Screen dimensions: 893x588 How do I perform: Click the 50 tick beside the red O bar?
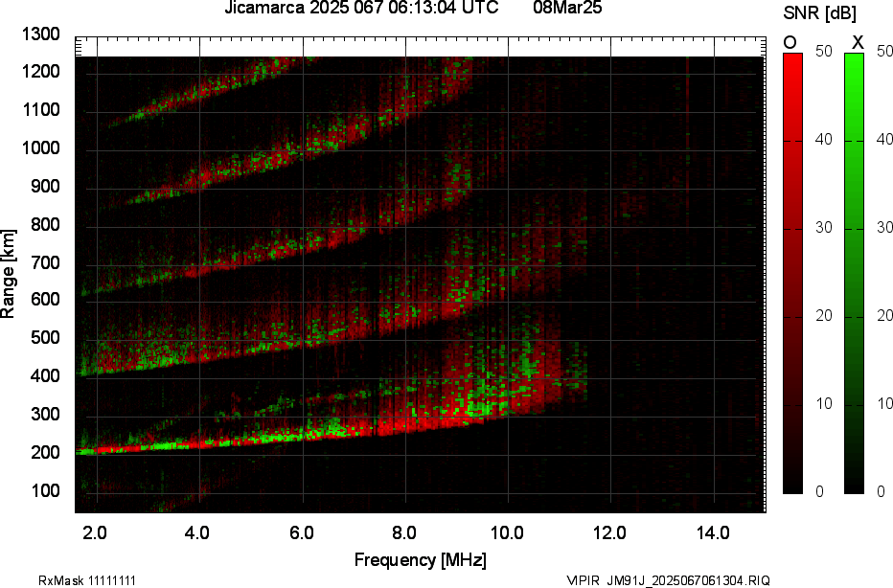pos(824,52)
